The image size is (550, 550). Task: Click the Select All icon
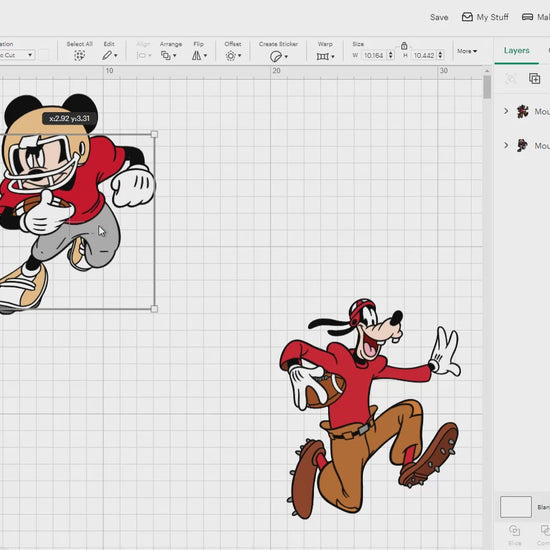point(79,55)
